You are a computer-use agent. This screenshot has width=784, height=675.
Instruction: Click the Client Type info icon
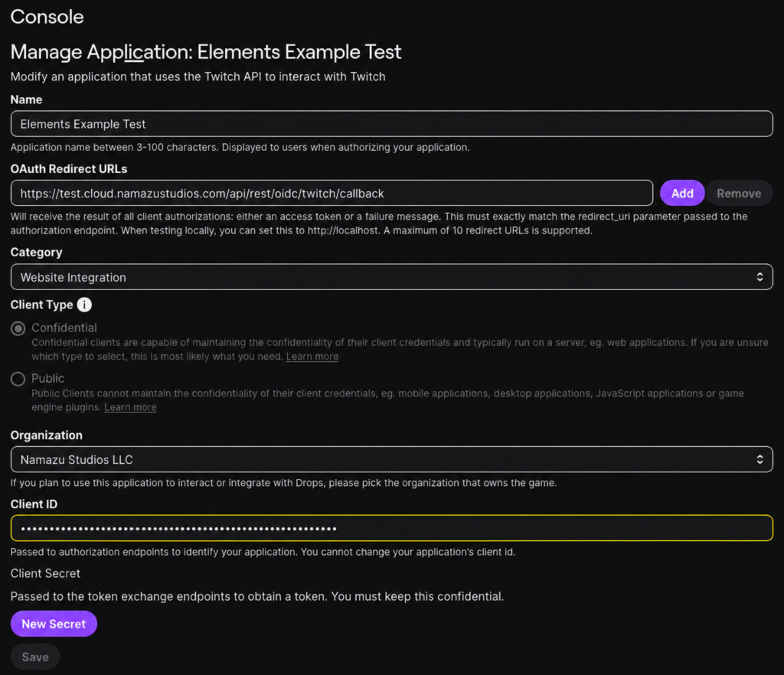tap(84, 305)
